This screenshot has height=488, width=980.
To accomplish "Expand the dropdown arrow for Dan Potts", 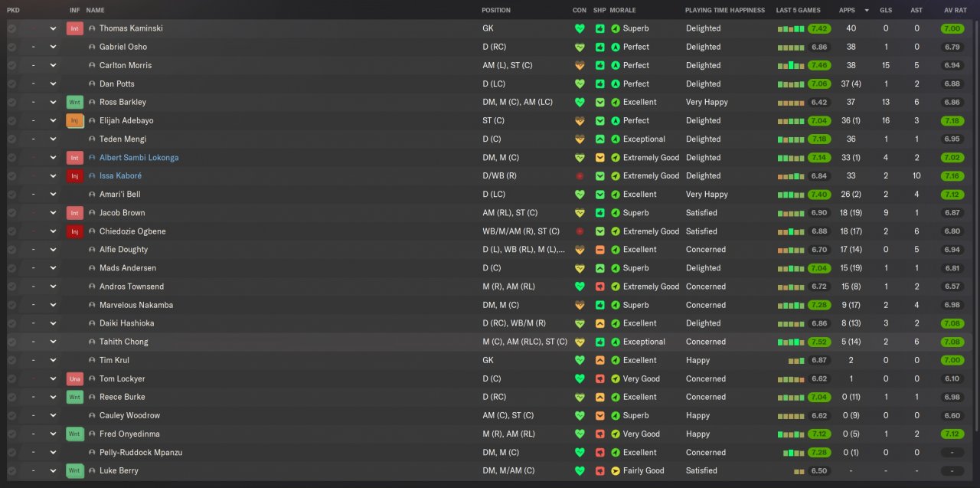I will (x=53, y=84).
